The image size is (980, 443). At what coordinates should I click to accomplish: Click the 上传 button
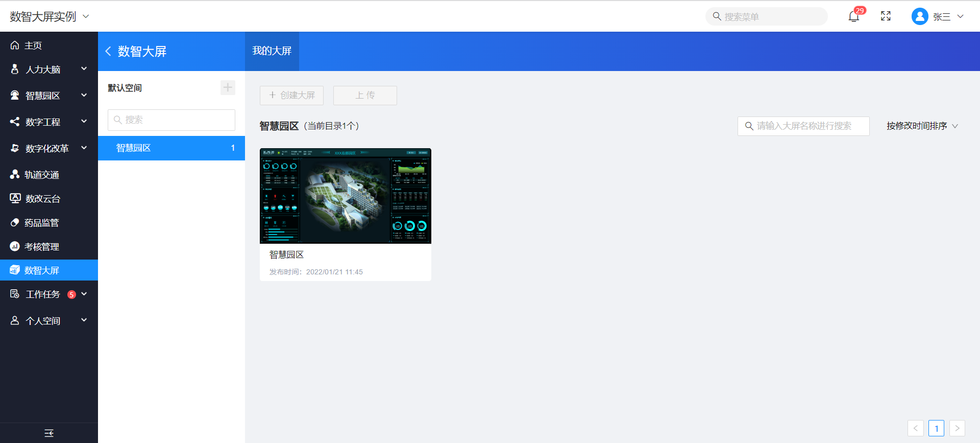click(365, 96)
